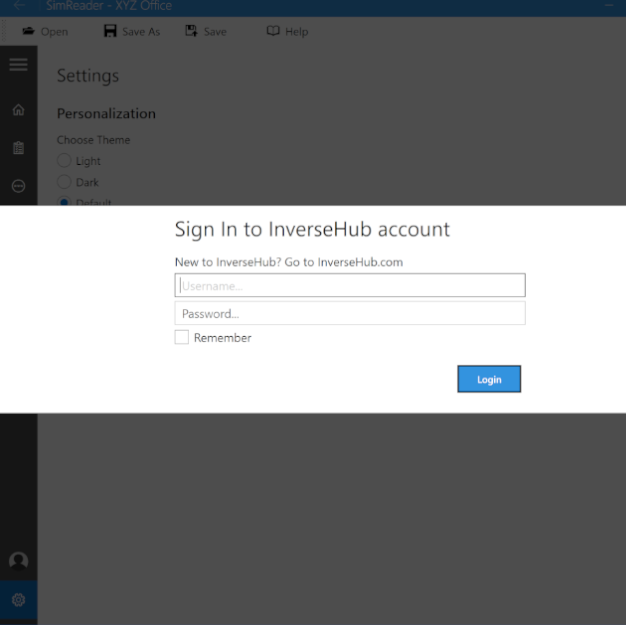Screen dimensions: 626x625
Task: Click the Personalization section heading
Action: pyautogui.click(x=106, y=113)
